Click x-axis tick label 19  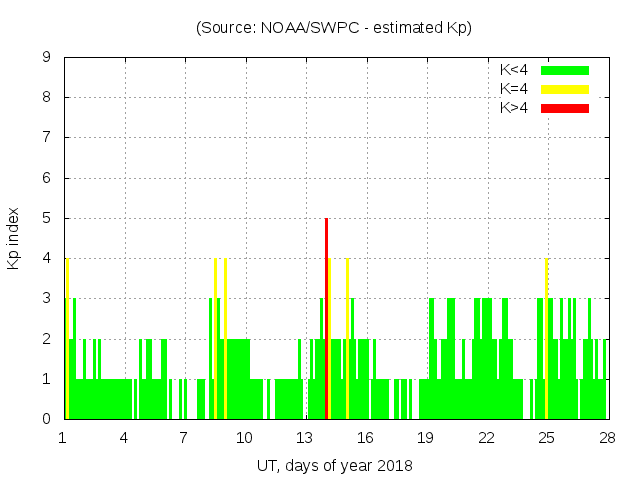pyautogui.click(x=426, y=437)
